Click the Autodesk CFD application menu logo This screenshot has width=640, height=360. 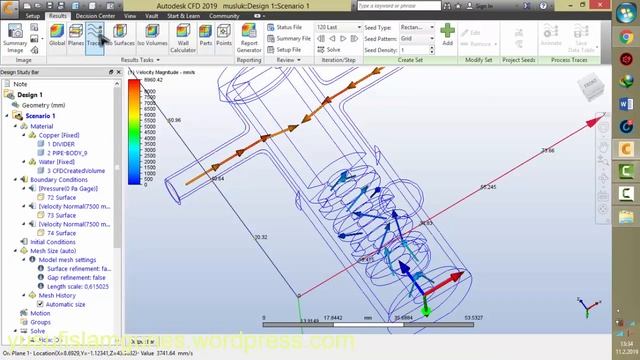pos(9,9)
